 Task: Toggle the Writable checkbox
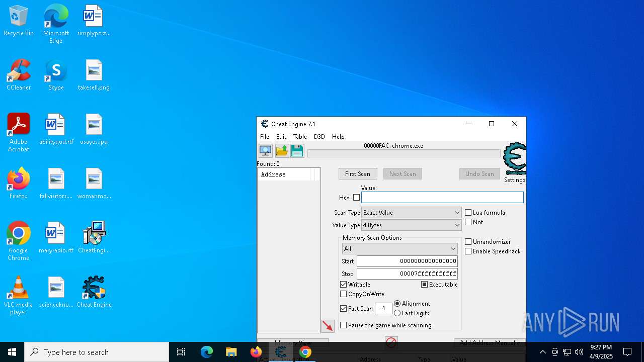(344, 285)
